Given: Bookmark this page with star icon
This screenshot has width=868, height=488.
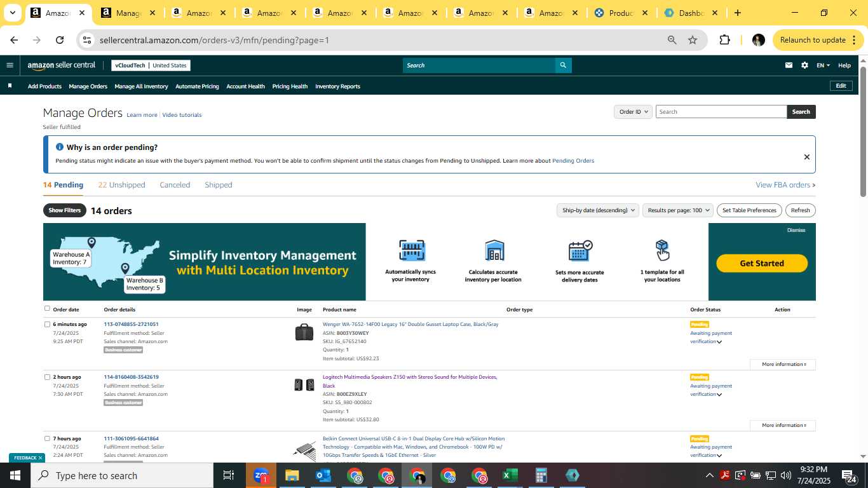Looking at the screenshot, I should (x=693, y=40).
